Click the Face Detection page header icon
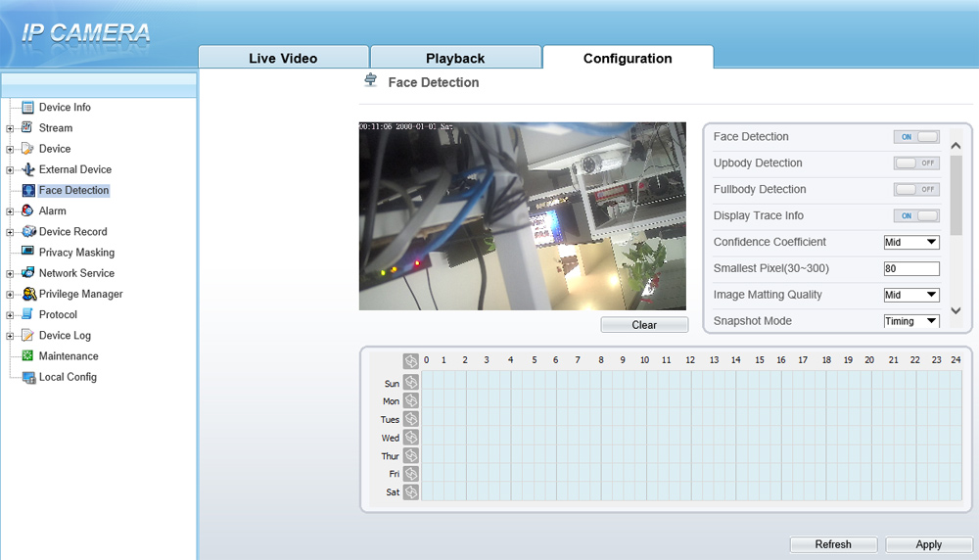The height and width of the screenshot is (560, 979). (x=371, y=80)
